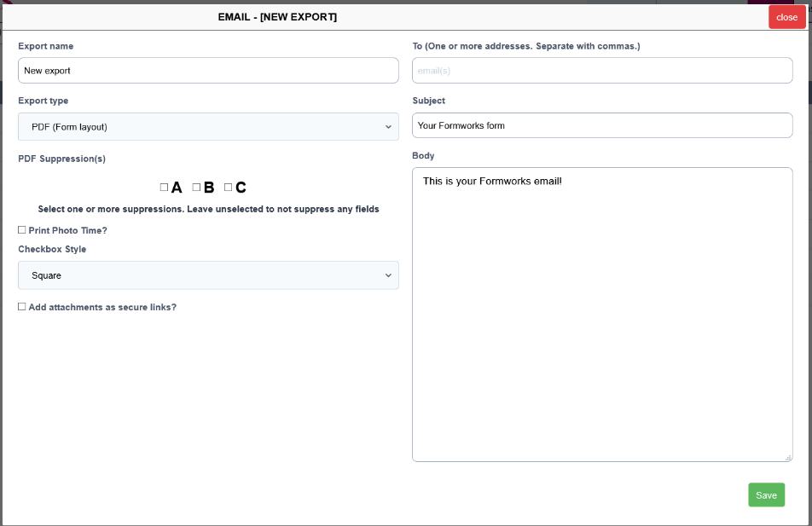Click the Export type label
This screenshot has width=812, height=526.
point(43,101)
